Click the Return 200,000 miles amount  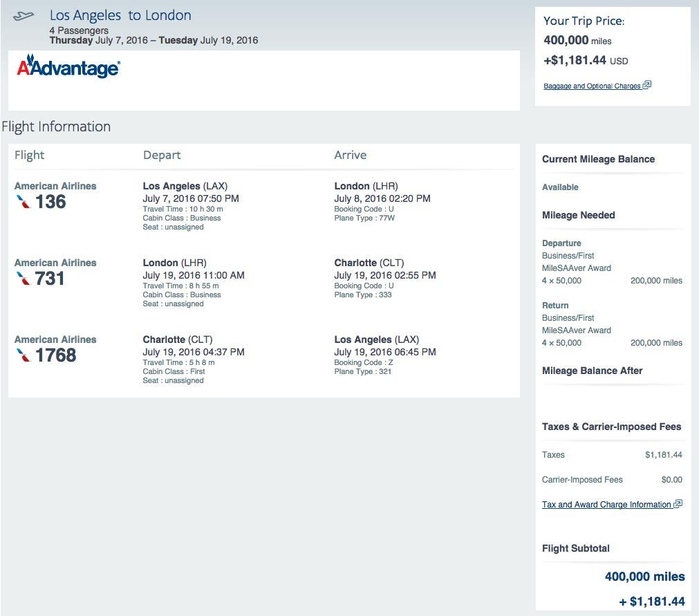pyautogui.click(x=656, y=343)
